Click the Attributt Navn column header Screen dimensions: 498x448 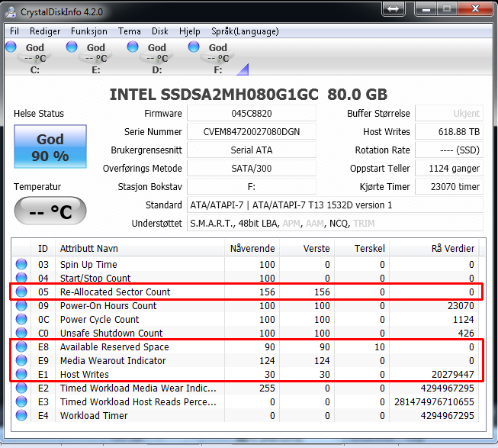pyautogui.click(x=140, y=249)
